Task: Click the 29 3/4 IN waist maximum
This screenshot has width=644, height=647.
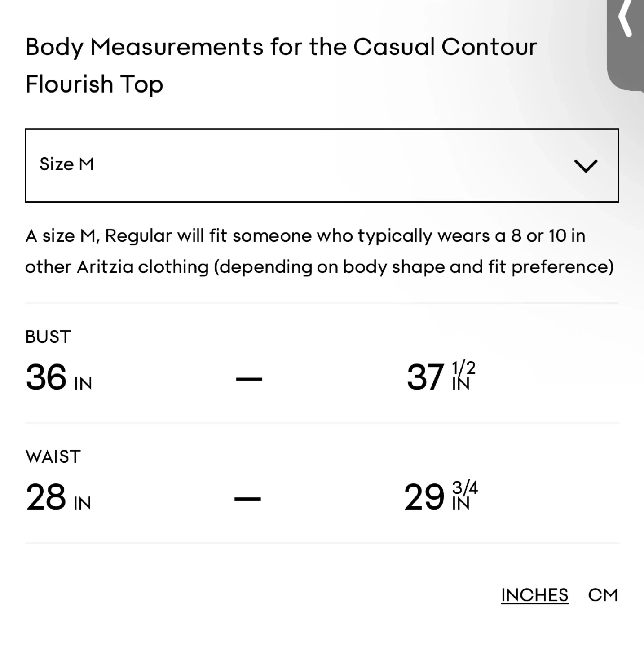Action: tap(441, 496)
